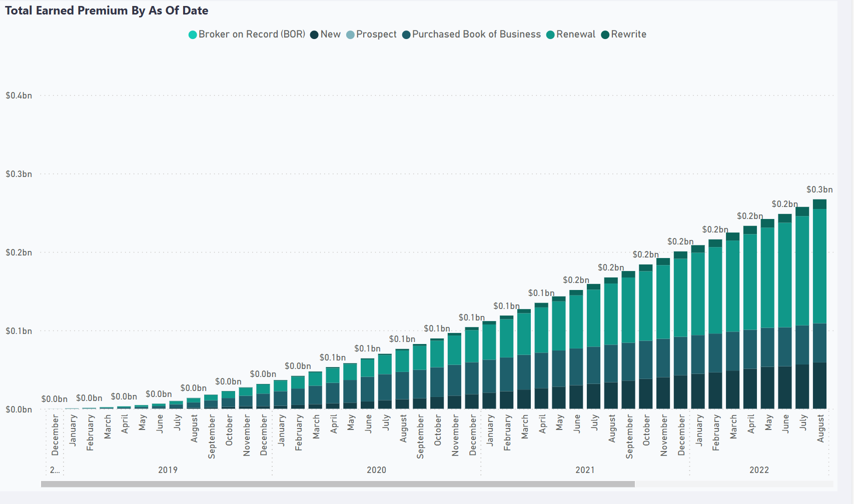
Task: Click the empty scrollbar track at right end
Action: [734, 484]
